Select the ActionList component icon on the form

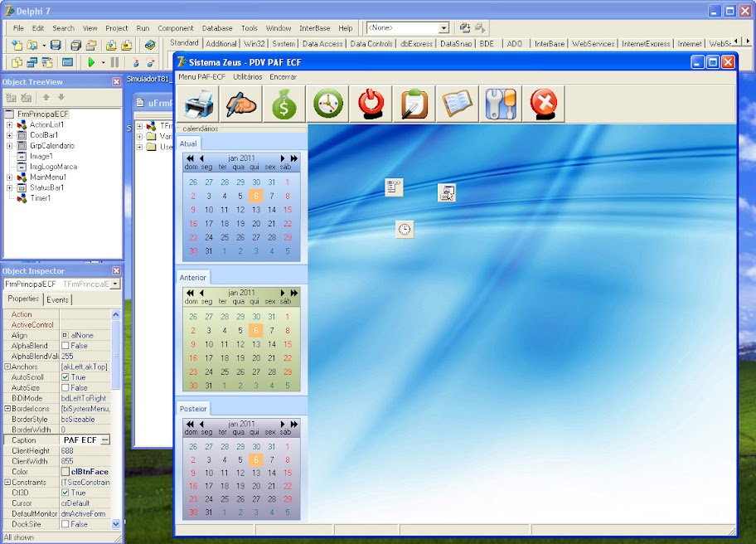pyautogui.click(x=447, y=192)
